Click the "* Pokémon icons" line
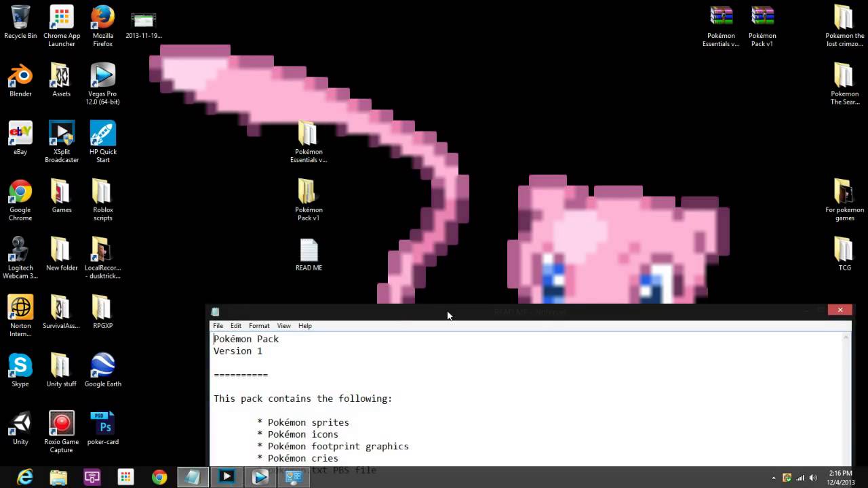 298,434
